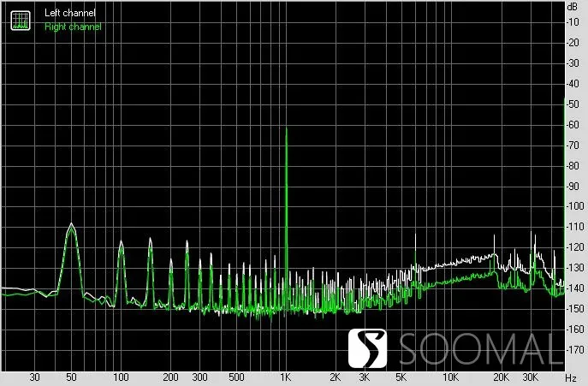Click the -150 dB axis label
The width and height of the screenshot is (588, 386).
pyautogui.click(x=575, y=309)
